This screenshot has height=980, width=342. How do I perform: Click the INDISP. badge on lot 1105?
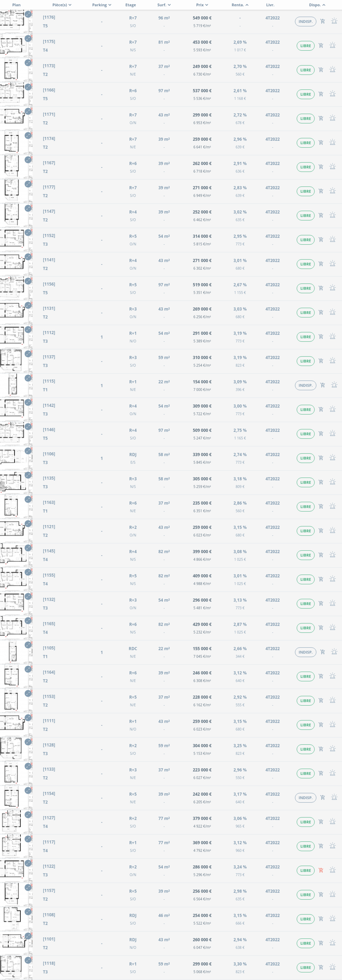pos(305,652)
